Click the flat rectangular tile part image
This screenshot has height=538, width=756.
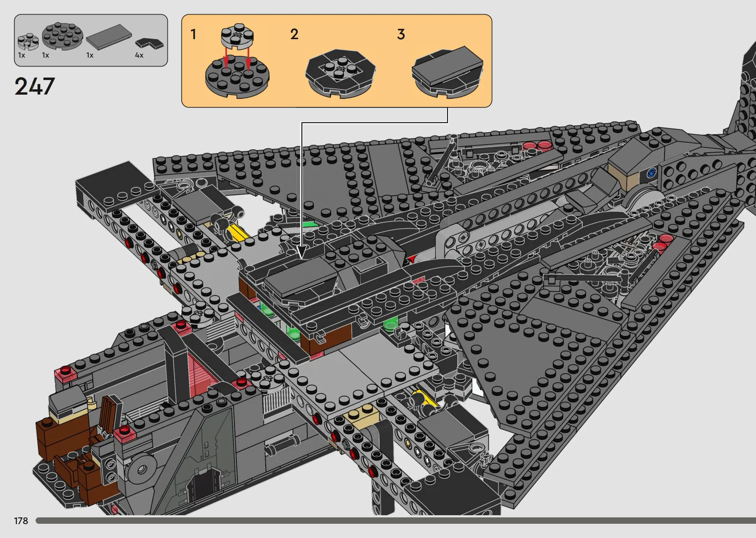[x=109, y=37]
